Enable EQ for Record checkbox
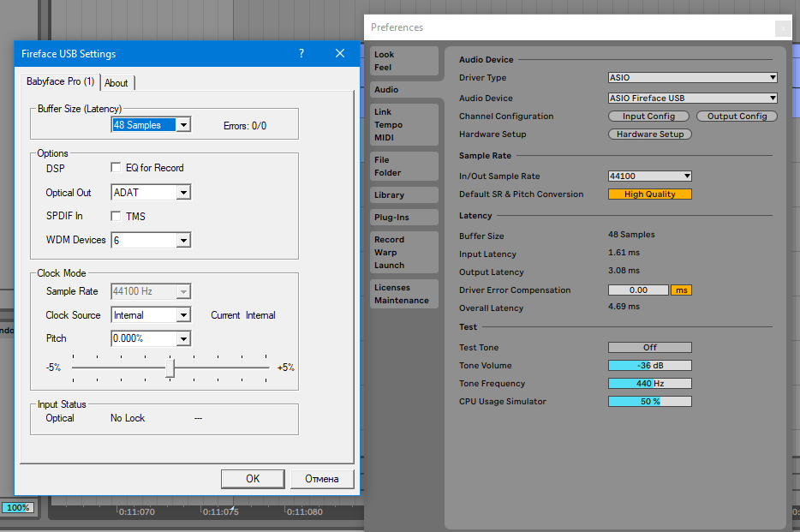This screenshot has width=800, height=532. pos(116,168)
